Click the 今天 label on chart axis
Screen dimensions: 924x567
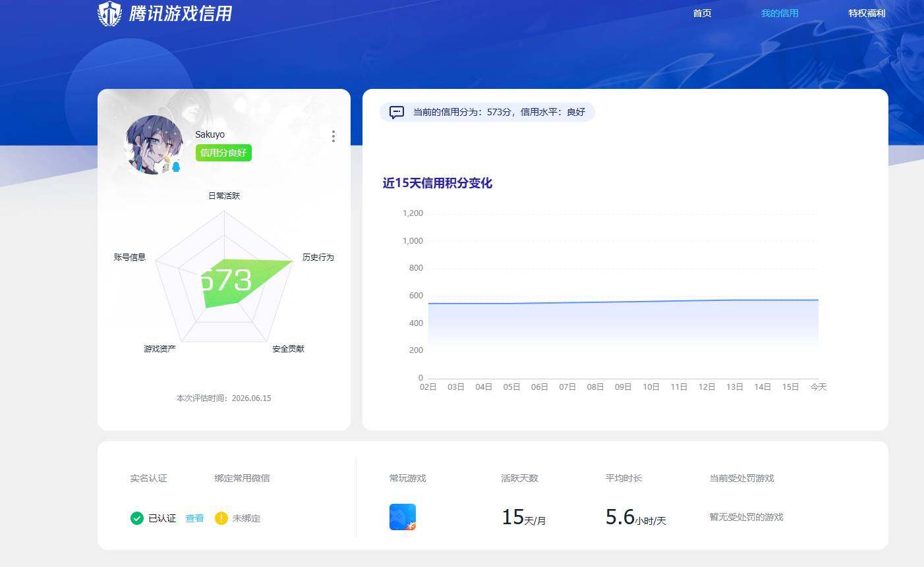[x=818, y=387]
